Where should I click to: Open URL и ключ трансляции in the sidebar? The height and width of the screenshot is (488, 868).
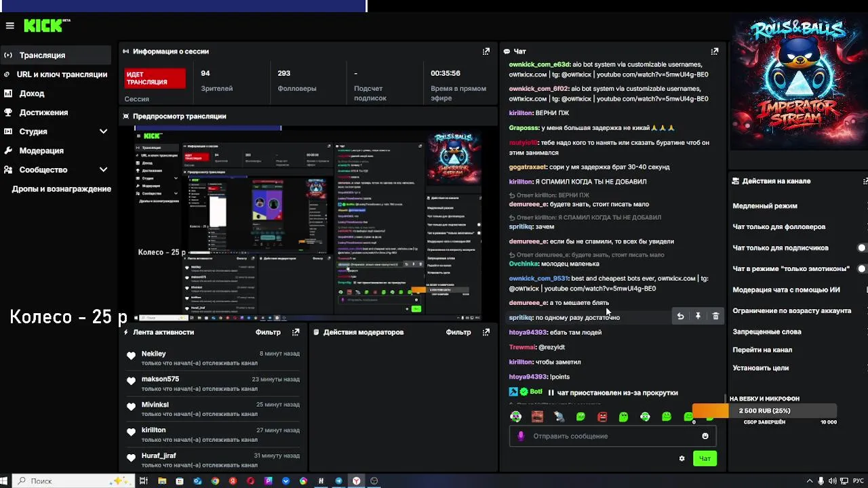pyautogui.click(x=56, y=75)
